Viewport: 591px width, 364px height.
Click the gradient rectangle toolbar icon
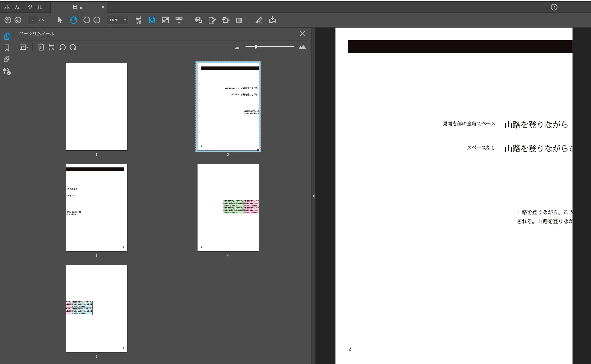pos(239,20)
